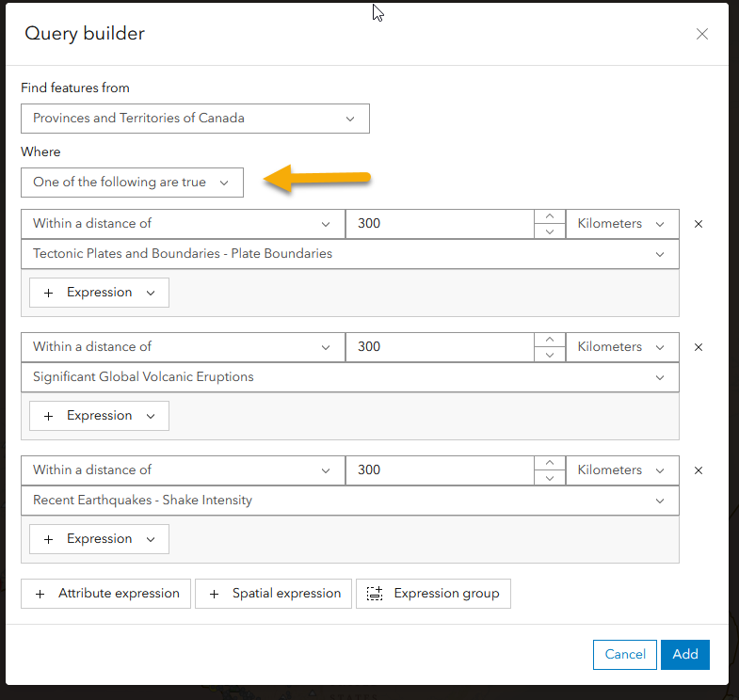Image resolution: width=739 pixels, height=700 pixels.
Task: Add an Attribute expression
Action: click(106, 594)
